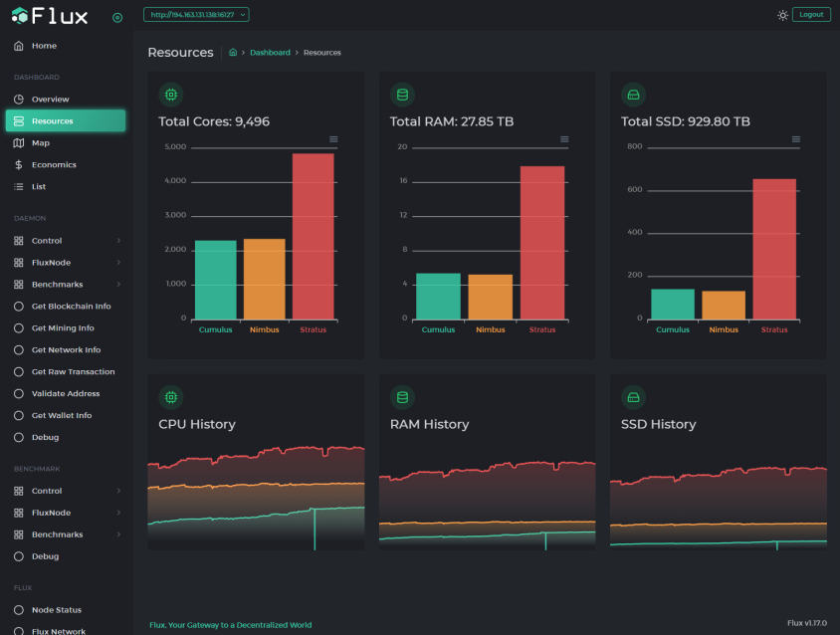
Task: Click breadcrumb home icon
Action: [x=233, y=52]
